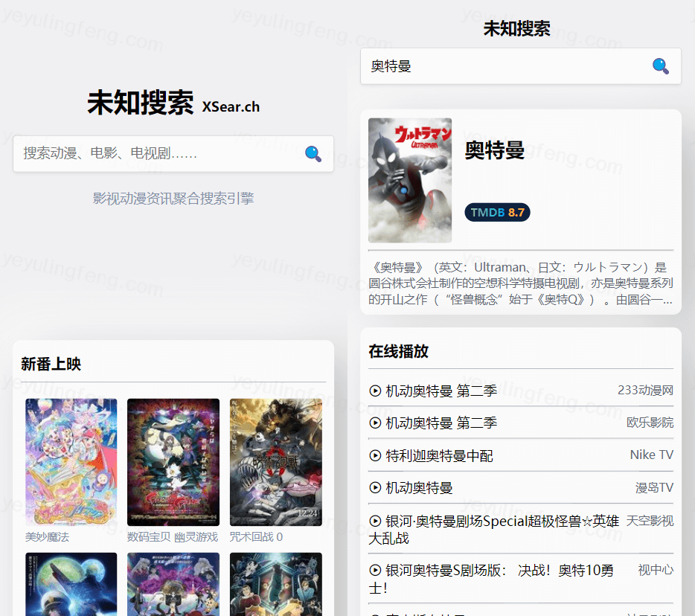695x616 pixels.
Task: Play icon for 机动奥特曼 漫岛TV row
Action: 375,487
